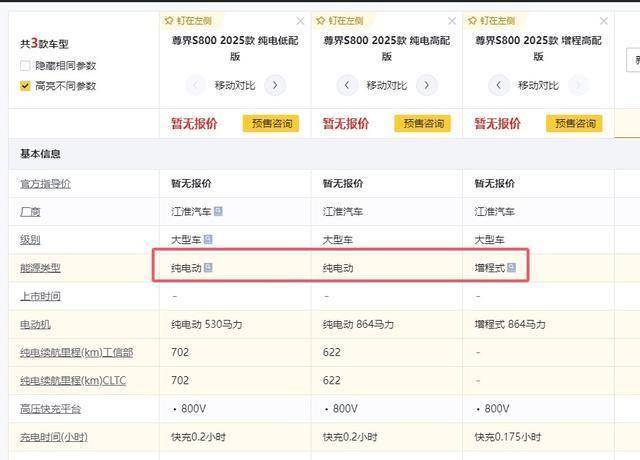Remove the 增程高配版 column with X

(x=603, y=20)
